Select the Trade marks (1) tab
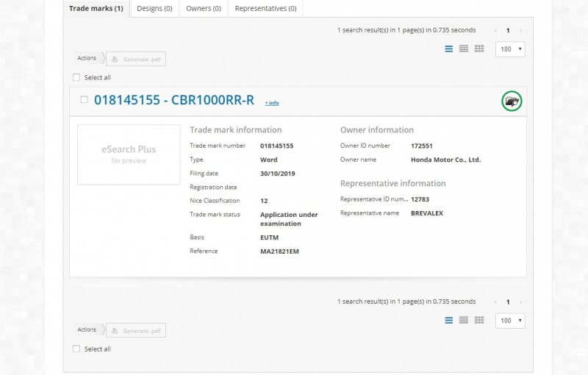 (x=96, y=8)
